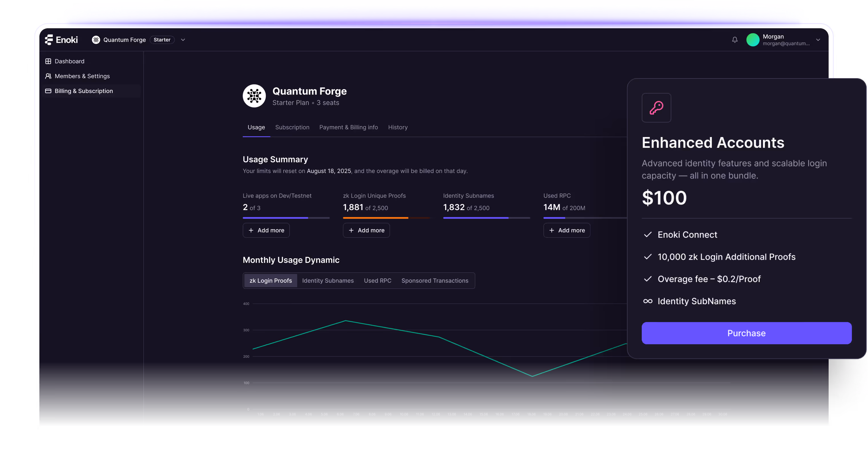Click the zk Login Proofs orange progress bar
This screenshot has width=868, height=451.
[x=376, y=218]
